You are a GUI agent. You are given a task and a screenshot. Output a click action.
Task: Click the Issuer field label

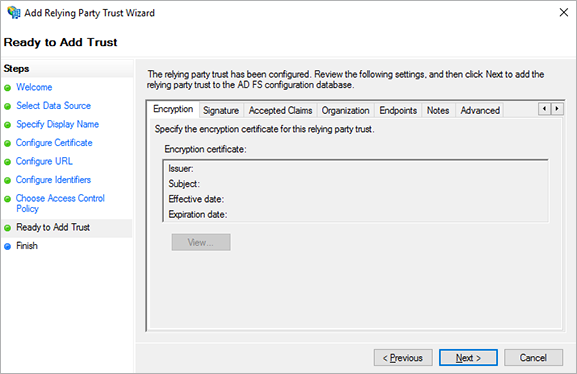pyautogui.click(x=181, y=169)
